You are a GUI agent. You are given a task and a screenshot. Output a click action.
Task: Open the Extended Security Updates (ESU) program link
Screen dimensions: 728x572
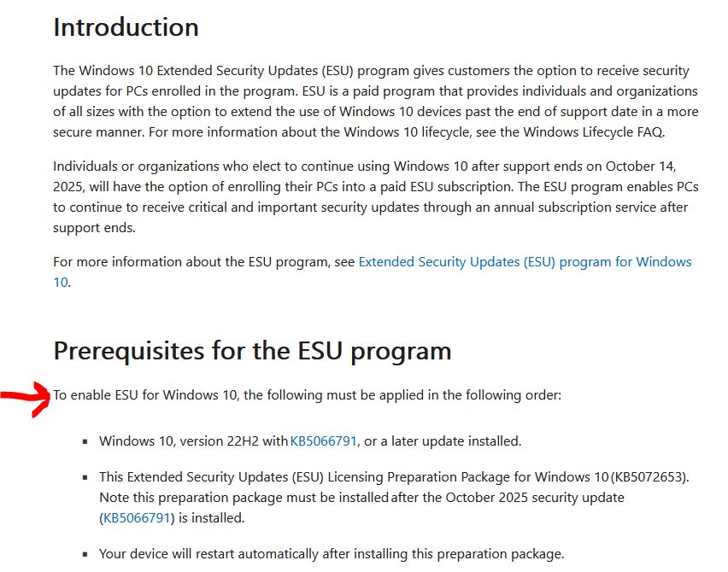tap(525, 262)
